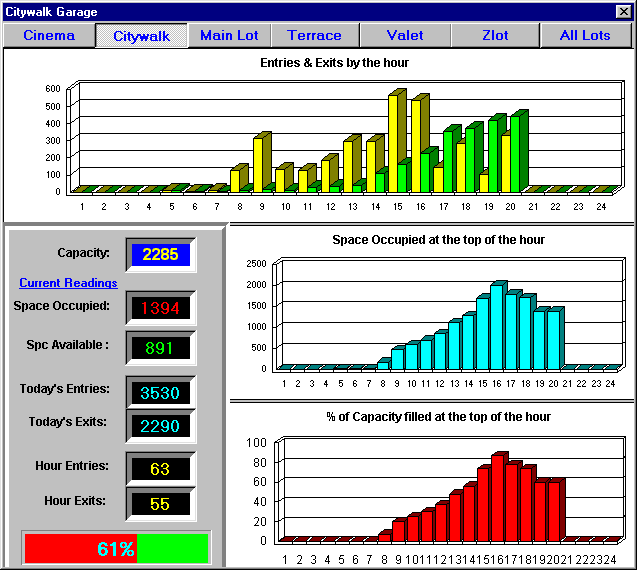This screenshot has width=637, height=570.
Task: Click the 'Today's Entries:' label
Action: pos(65,389)
